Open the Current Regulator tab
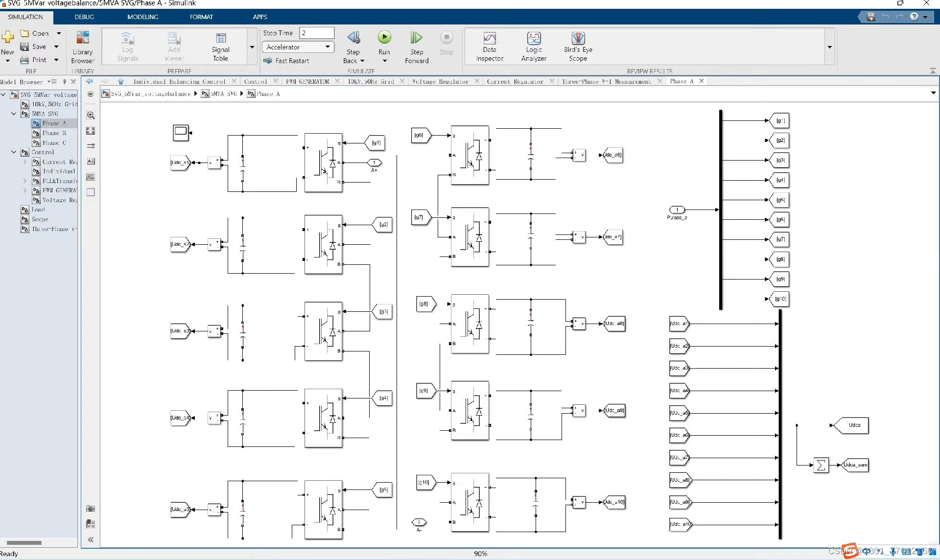940x560 pixels. [x=515, y=81]
